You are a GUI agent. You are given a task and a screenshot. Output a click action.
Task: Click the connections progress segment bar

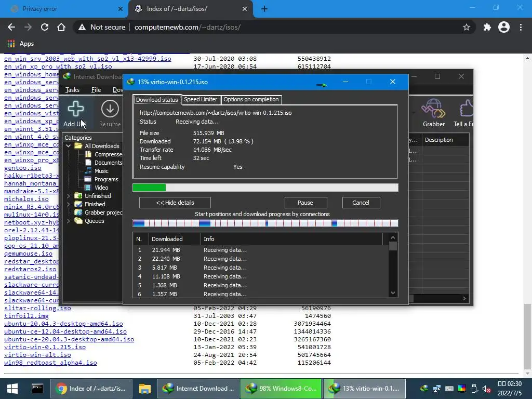(265, 223)
